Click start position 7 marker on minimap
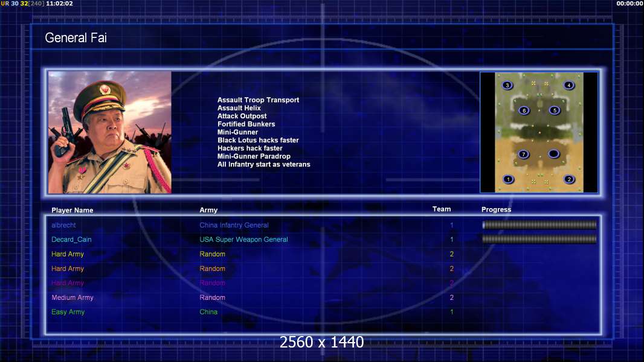This screenshot has width=644, height=362. [523, 154]
